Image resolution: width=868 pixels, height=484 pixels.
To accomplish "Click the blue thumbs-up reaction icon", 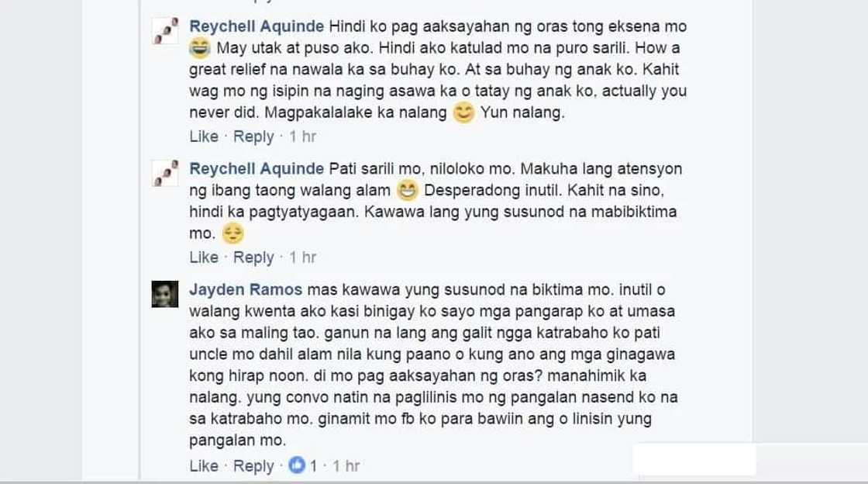I will tap(298, 465).
